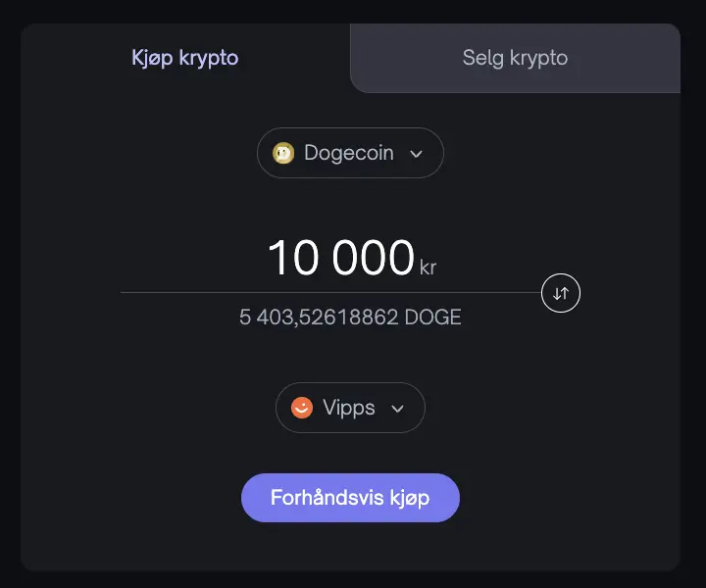Click the kr currency suffix
The width and height of the screenshot is (706, 588).
pyautogui.click(x=428, y=268)
